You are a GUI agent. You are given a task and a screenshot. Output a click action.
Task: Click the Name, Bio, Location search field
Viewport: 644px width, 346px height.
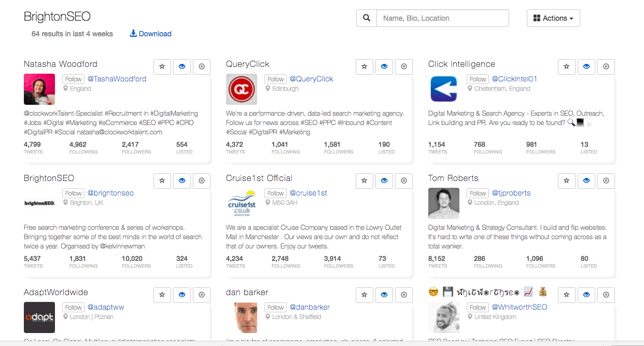click(x=442, y=18)
